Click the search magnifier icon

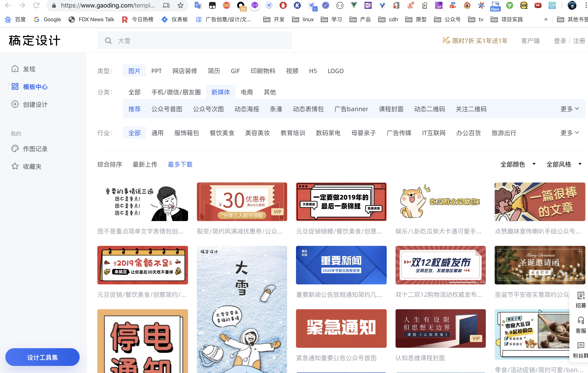(x=108, y=41)
